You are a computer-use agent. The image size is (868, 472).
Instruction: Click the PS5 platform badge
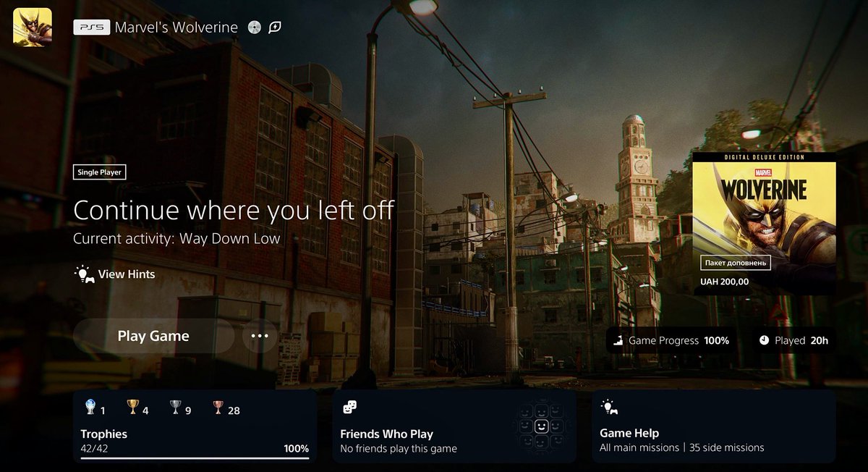pyautogui.click(x=92, y=28)
